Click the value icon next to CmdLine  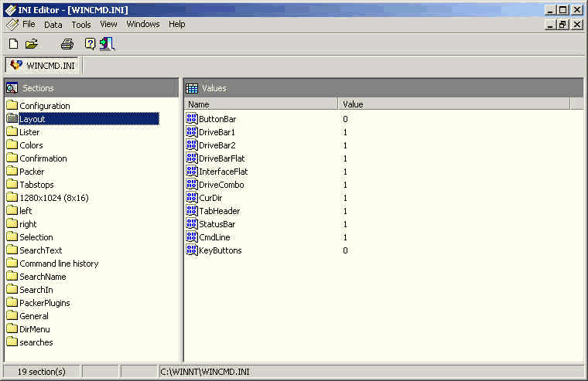(x=192, y=236)
